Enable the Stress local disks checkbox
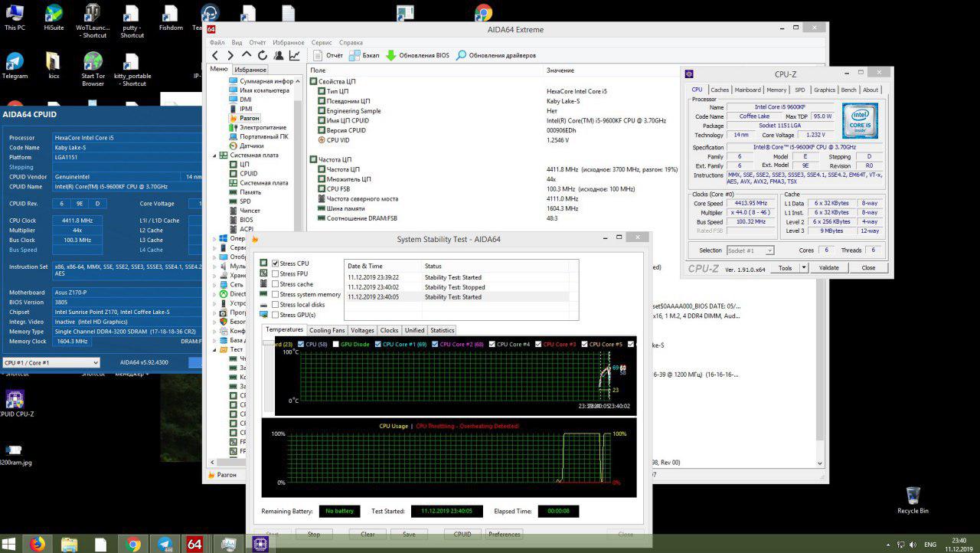The width and height of the screenshot is (980, 553). (276, 305)
